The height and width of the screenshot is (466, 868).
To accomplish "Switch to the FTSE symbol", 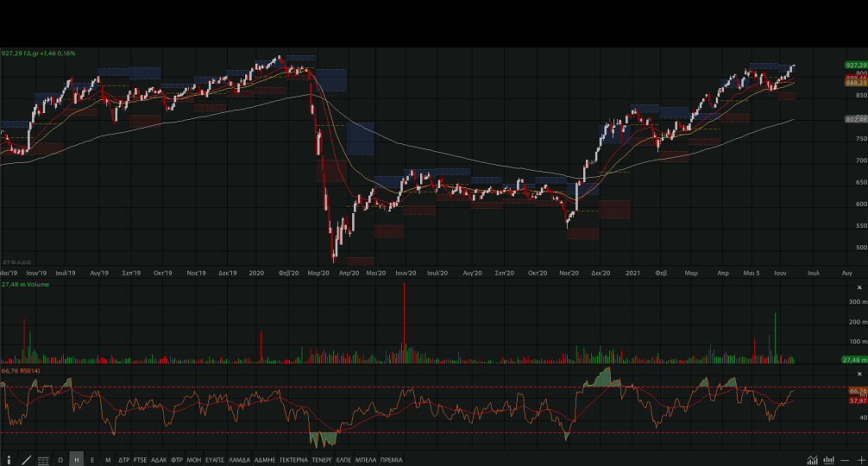I will [140, 460].
